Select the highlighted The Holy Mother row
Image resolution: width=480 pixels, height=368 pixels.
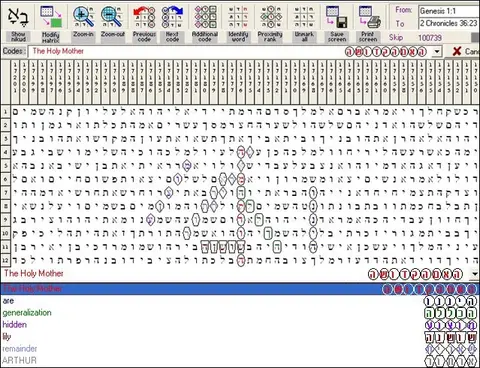pyautogui.click(x=240, y=289)
